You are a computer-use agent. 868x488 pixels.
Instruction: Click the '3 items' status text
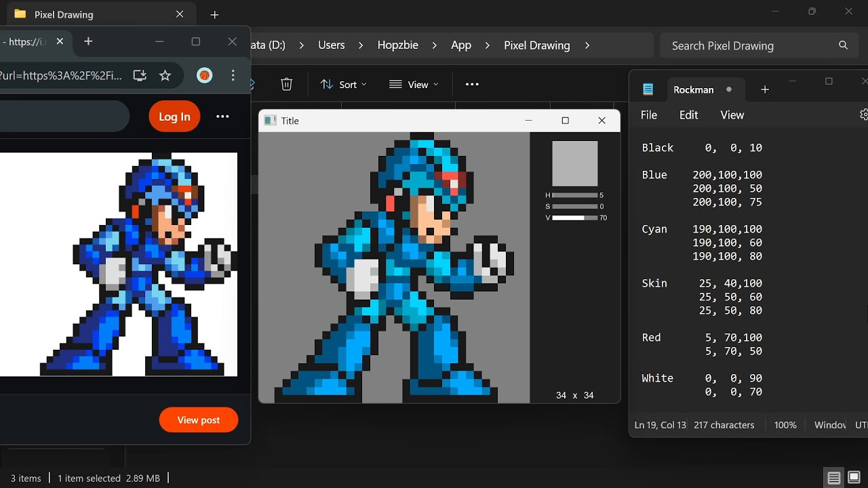pyautogui.click(x=26, y=479)
